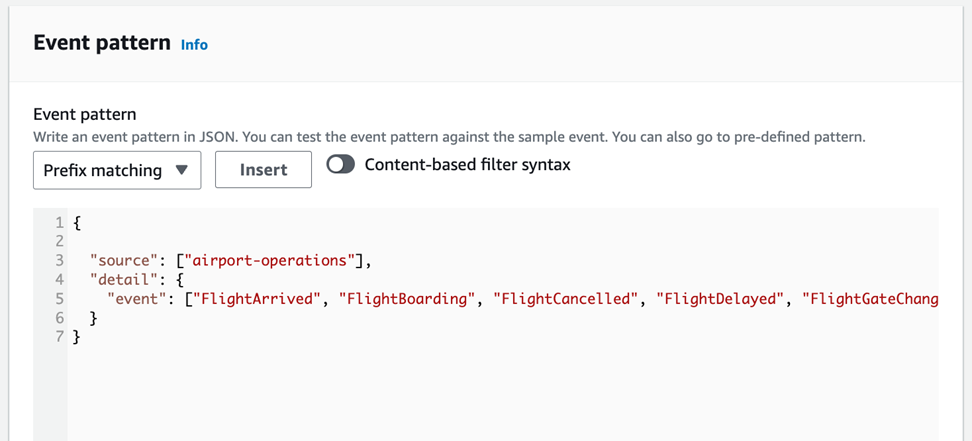Expand the Prefix matching dropdown
The height and width of the screenshot is (441, 972).
pos(117,170)
